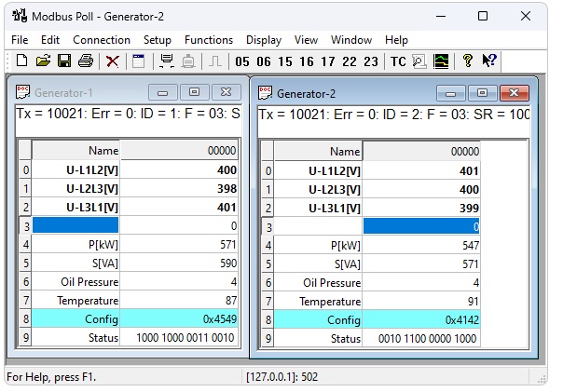Select function 16 in the toolbar
The width and height of the screenshot is (563, 392).
pos(307,61)
